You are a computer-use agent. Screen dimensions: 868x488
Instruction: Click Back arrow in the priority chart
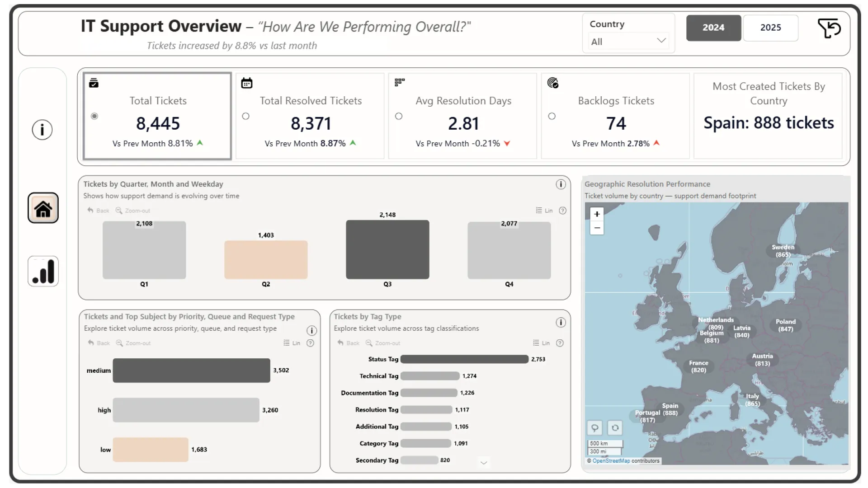point(99,343)
